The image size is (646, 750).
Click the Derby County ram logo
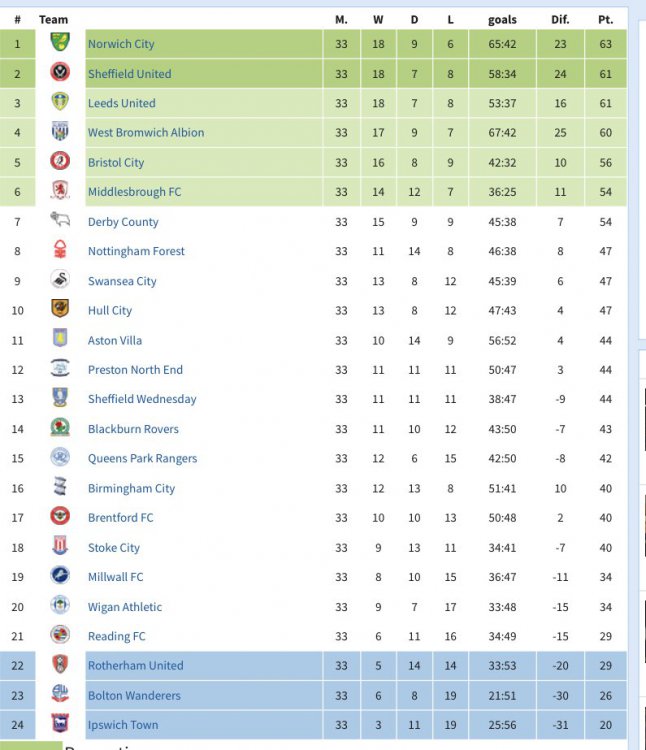pos(60,221)
